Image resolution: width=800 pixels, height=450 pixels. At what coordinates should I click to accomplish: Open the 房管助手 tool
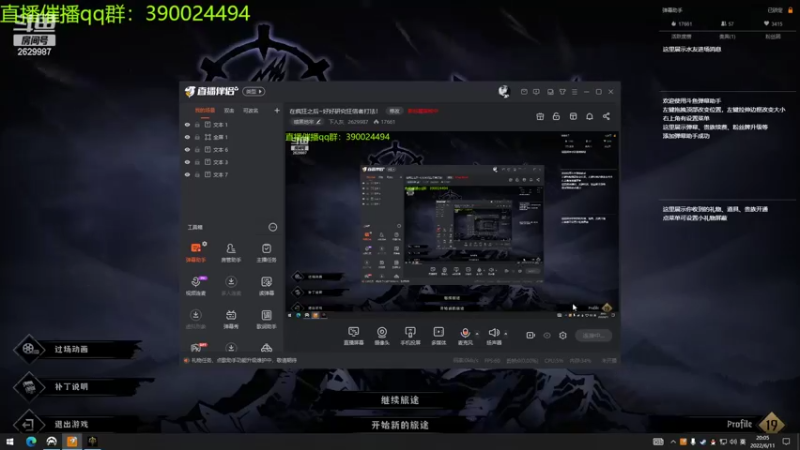click(x=231, y=253)
